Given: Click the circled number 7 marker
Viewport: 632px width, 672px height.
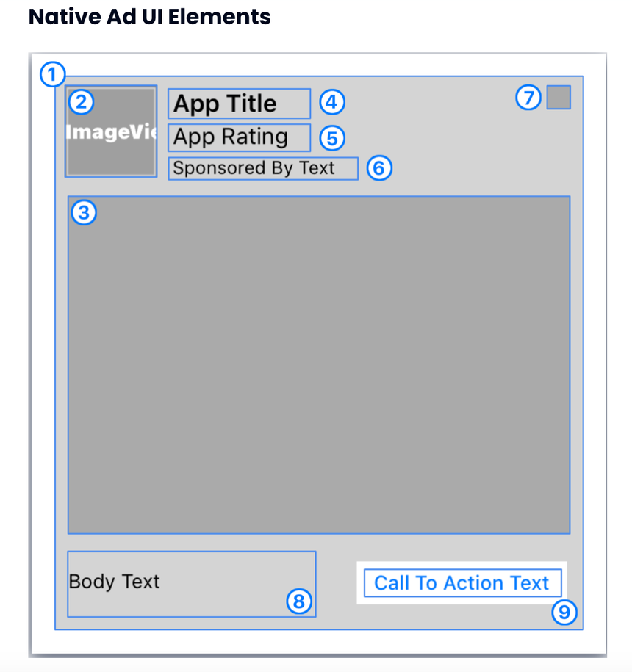Looking at the screenshot, I should pyautogui.click(x=528, y=97).
